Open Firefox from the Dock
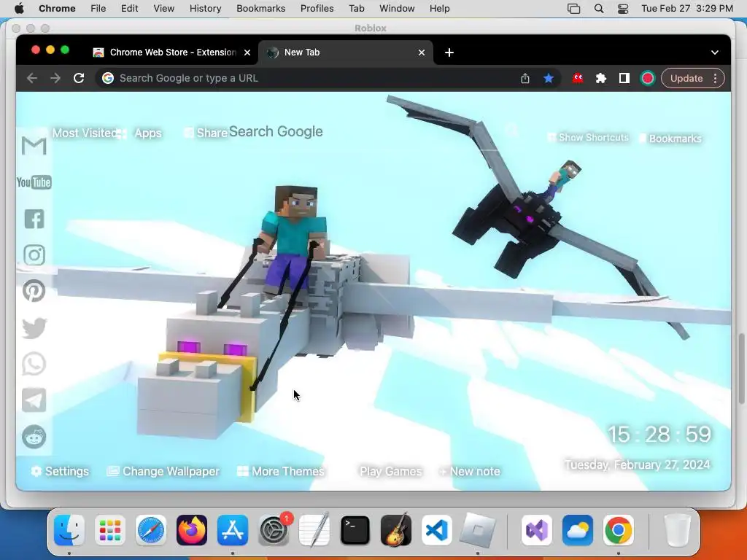The height and width of the screenshot is (560, 747). pyautogui.click(x=192, y=530)
